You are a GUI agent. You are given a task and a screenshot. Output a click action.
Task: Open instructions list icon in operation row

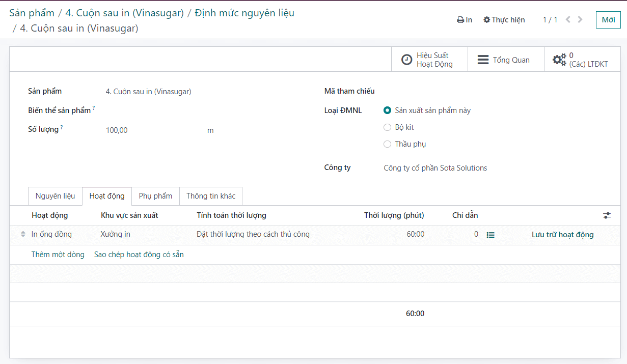490,235
